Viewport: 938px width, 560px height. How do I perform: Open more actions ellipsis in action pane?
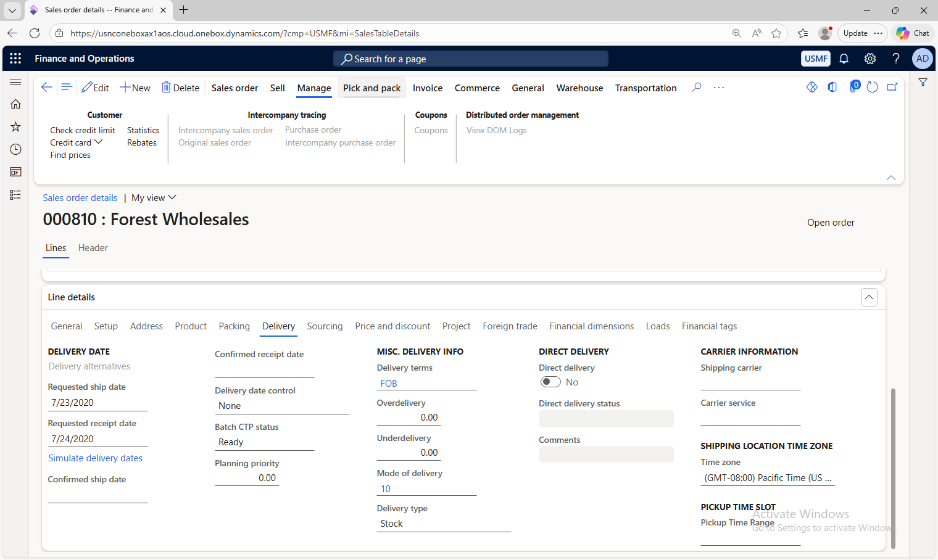[719, 88]
